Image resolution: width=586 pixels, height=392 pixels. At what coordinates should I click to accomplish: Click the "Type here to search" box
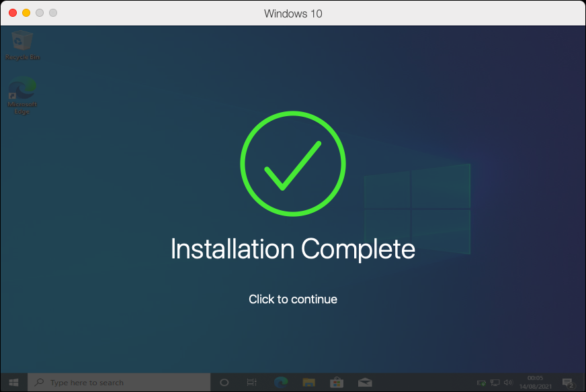(120, 382)
